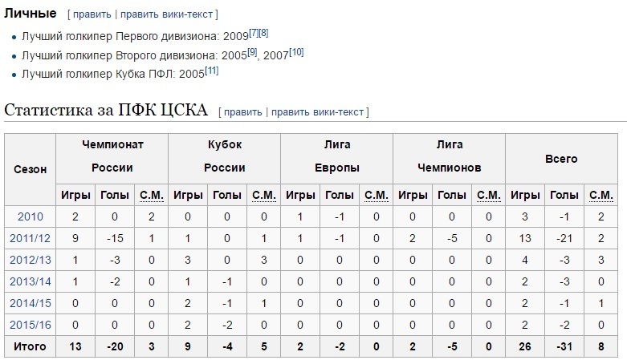Open the 2014/15 season link
The height and width of the screenshot is (364, 627).
tap(30, 303)
